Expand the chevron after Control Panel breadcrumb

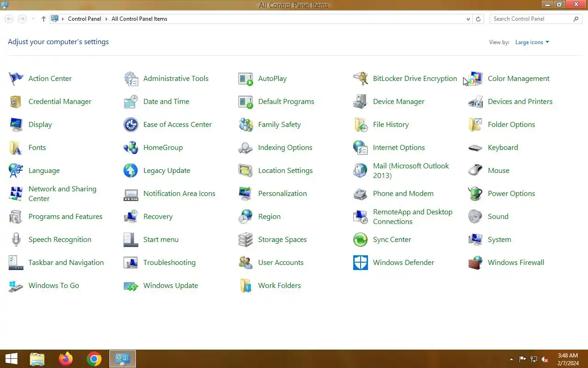(106, 19)
